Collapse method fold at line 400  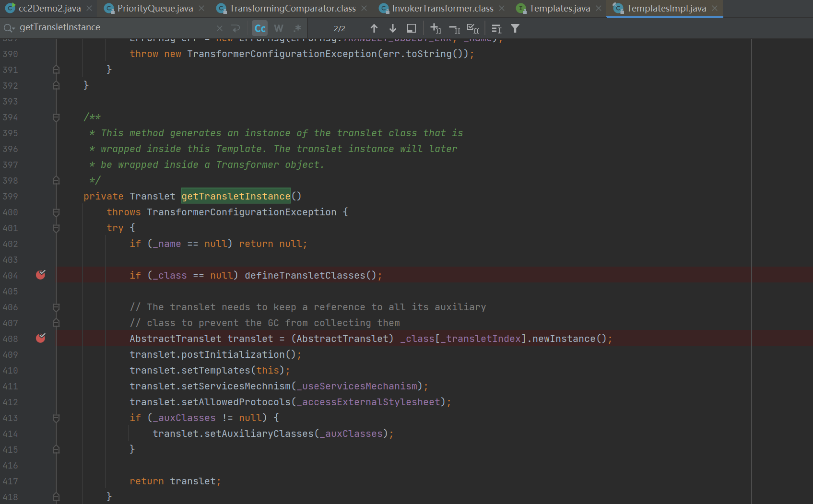click(56, 212)
